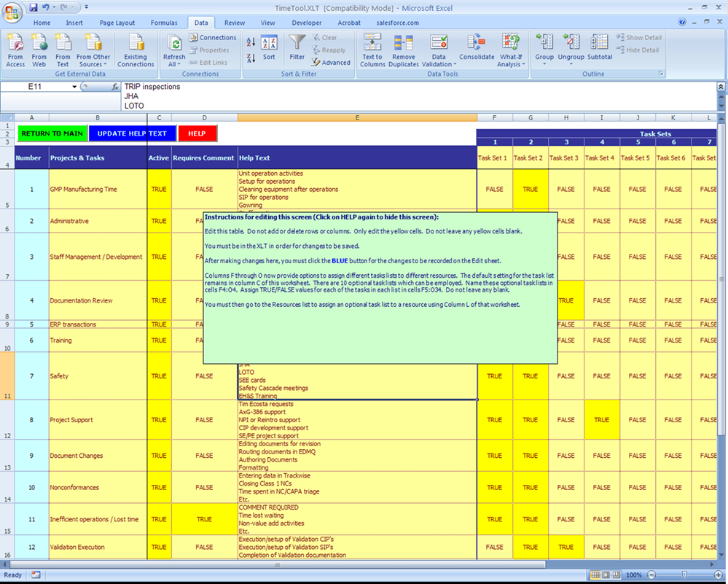This screenshot has width=728, height=584.
Task: Click the red HELP button
Action: 197,133
